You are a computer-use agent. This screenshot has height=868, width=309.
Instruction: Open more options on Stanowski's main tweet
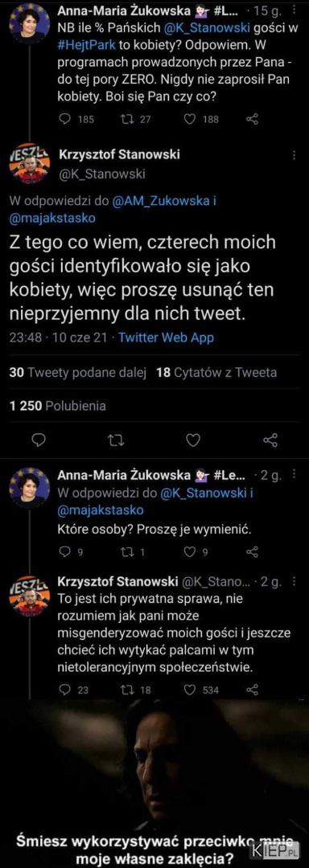pos(294,156)
